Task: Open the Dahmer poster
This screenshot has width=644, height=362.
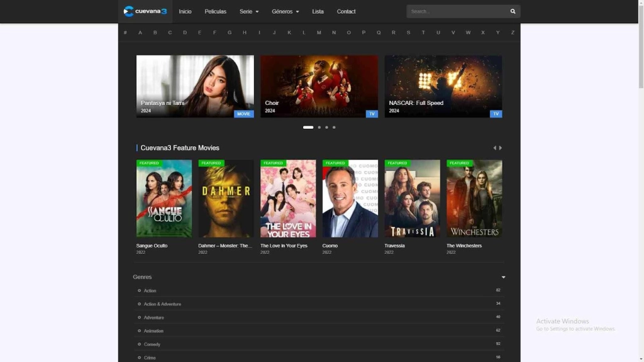Action: (226, 198)
